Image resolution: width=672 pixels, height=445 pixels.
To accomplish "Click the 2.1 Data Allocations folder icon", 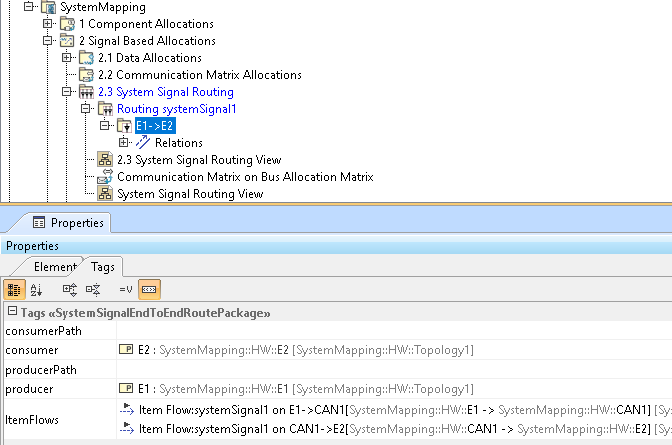I will [86, 58].
